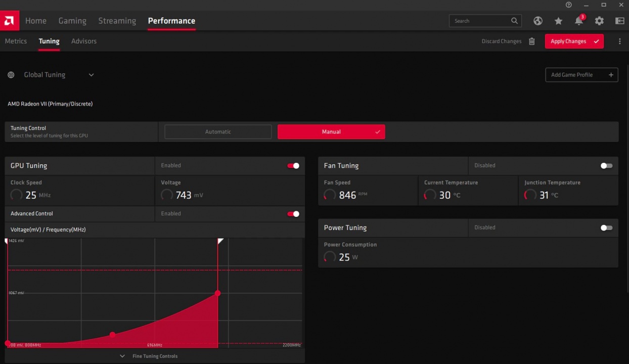Open the Streaming tab
629x364 pixels.
click(117, 21)
